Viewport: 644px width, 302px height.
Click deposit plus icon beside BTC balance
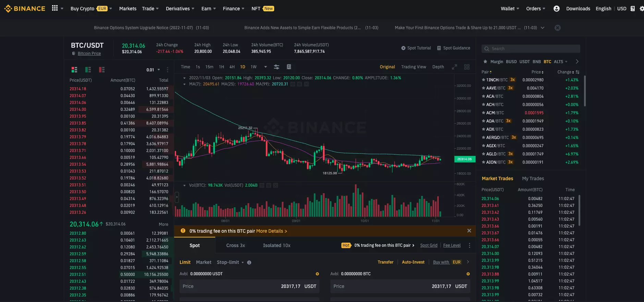coord(468,274)
